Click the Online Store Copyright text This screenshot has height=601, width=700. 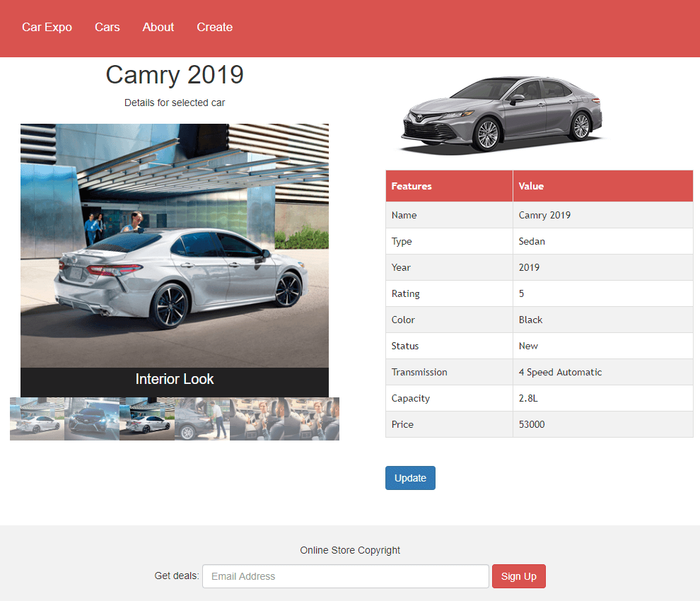point(350,550)
